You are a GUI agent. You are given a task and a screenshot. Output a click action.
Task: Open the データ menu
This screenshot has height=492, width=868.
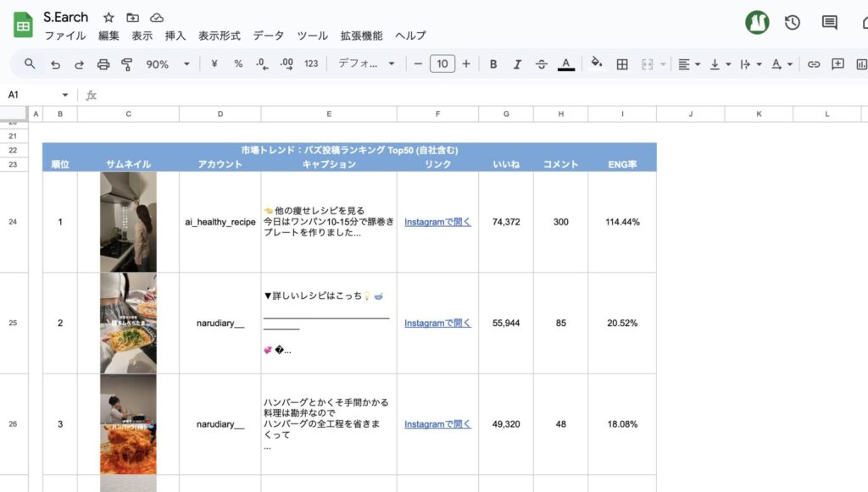[269, 36]
